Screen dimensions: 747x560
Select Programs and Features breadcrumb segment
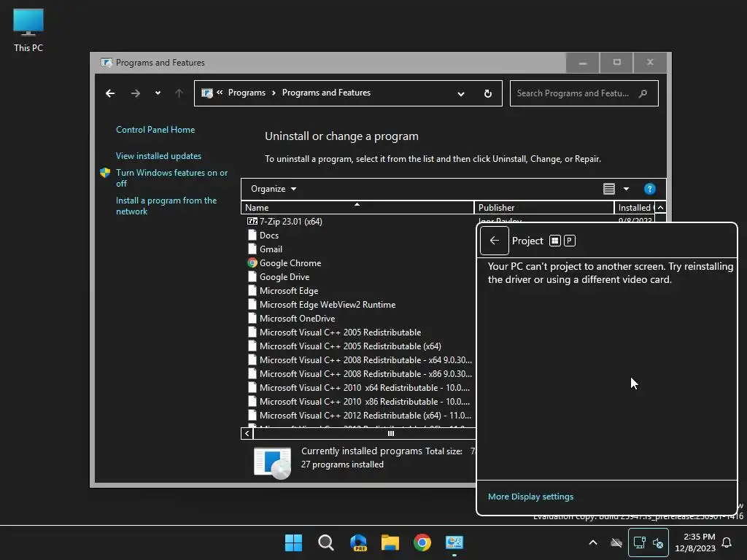click(x=326, y=93)
